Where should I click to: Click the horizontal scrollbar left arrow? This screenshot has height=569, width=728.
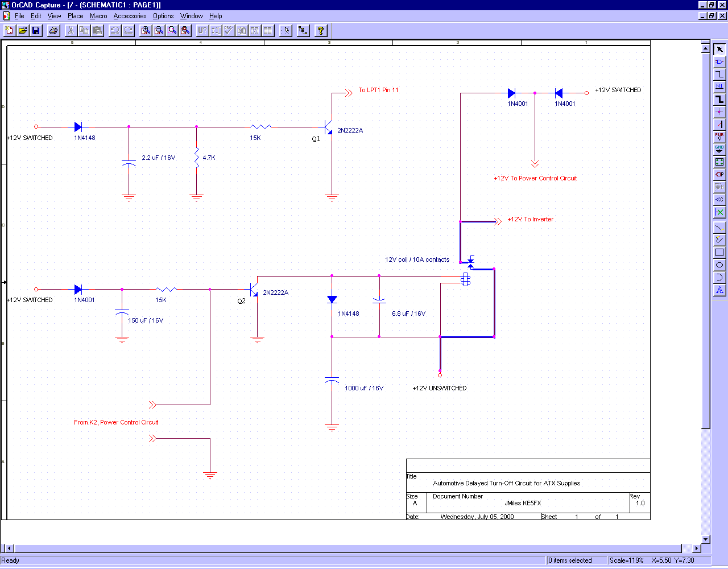pyautogui.click(x=9, y=549)
